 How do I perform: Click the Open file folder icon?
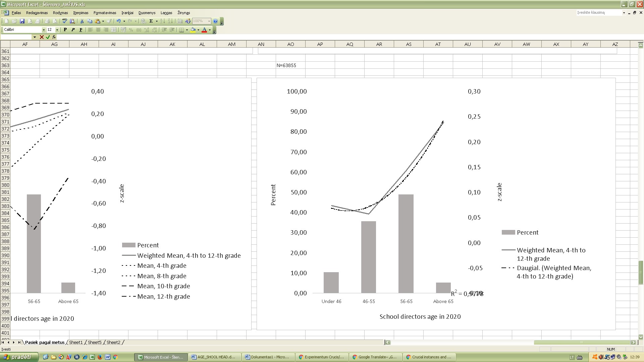point(14,21)
